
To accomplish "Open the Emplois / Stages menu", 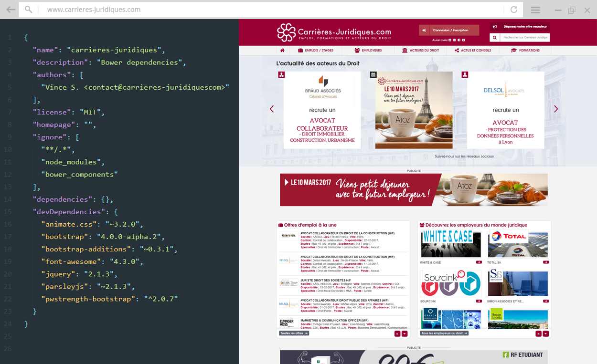I will pos(316,50).
